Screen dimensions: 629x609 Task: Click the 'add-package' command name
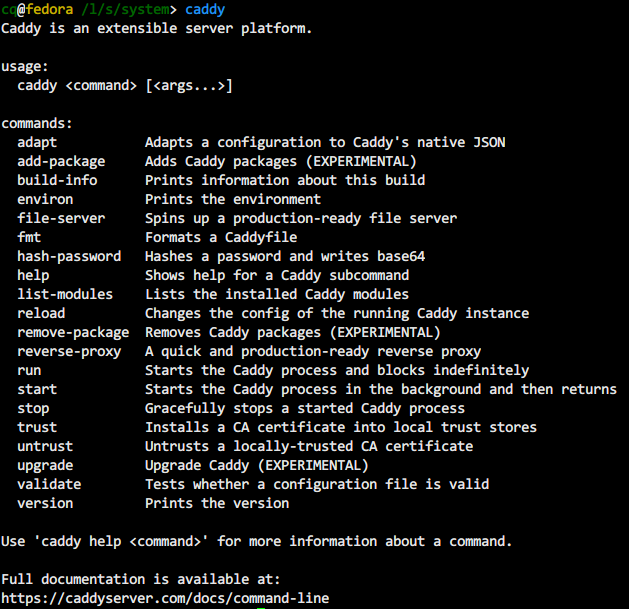(61, 161)
